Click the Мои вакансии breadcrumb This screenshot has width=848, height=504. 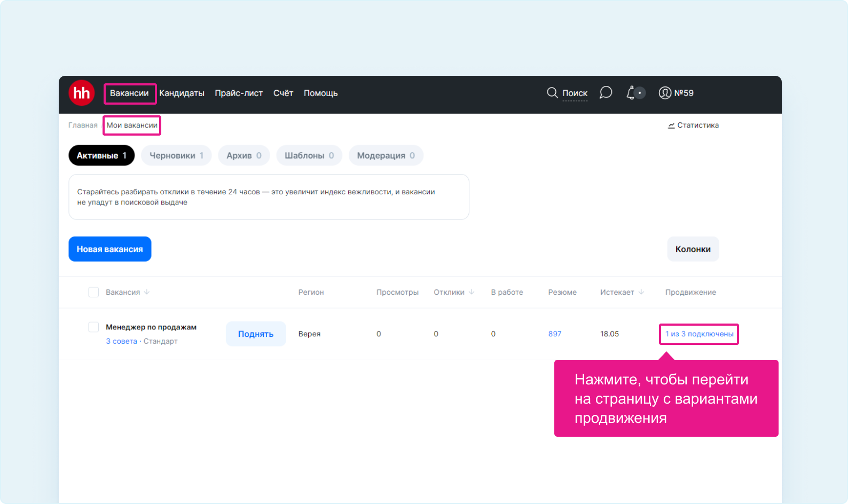click(132, 125)
